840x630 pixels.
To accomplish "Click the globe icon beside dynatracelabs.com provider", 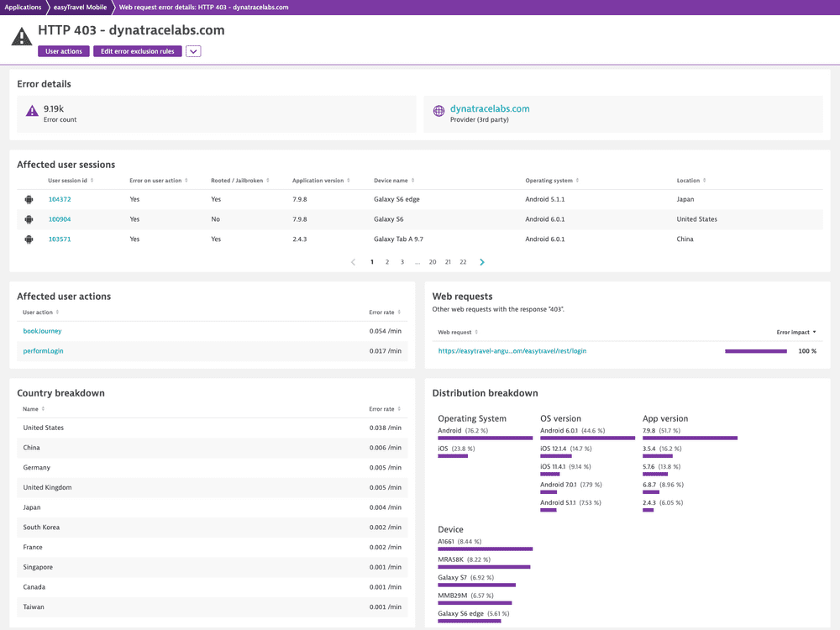I will click(x=438, y=110).
